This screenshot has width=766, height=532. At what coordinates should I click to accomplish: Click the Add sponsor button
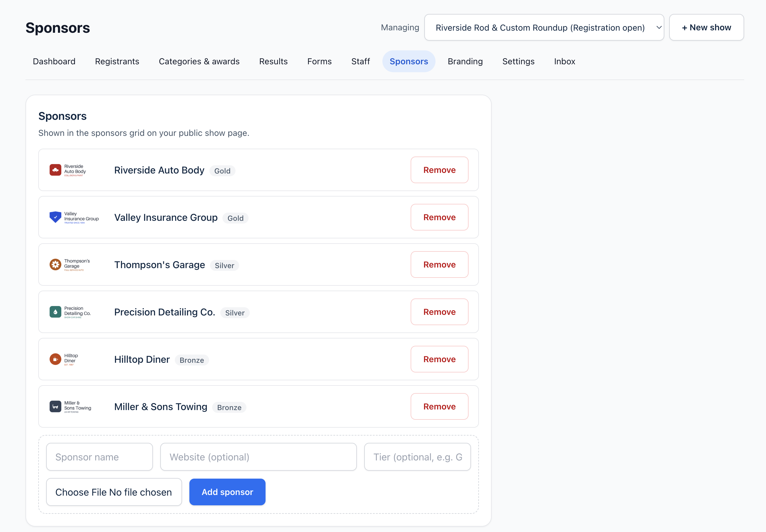[227, 492]
